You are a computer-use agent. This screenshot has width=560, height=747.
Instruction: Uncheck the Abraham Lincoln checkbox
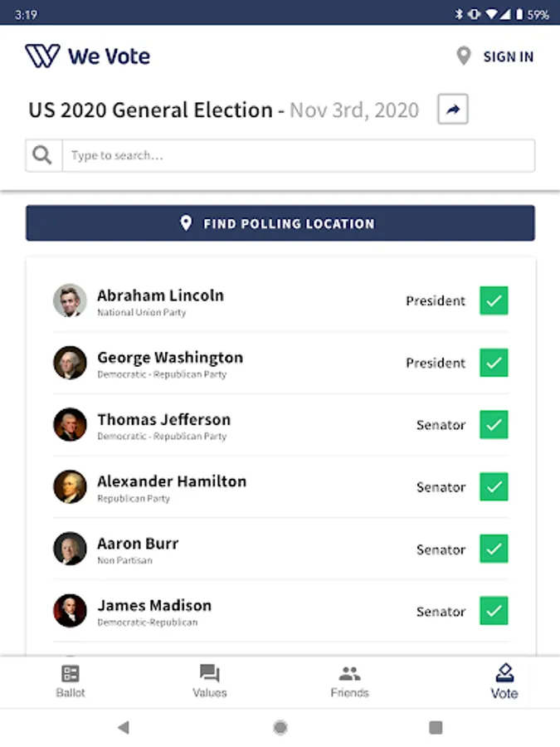494,300
